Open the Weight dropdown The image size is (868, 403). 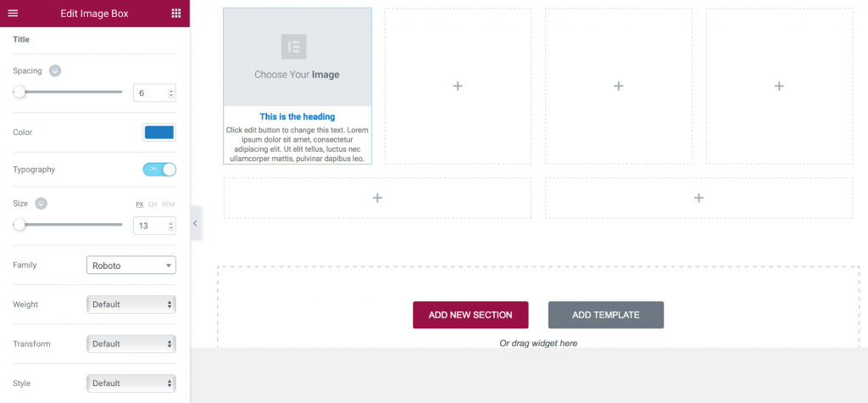tap(131, 305)
